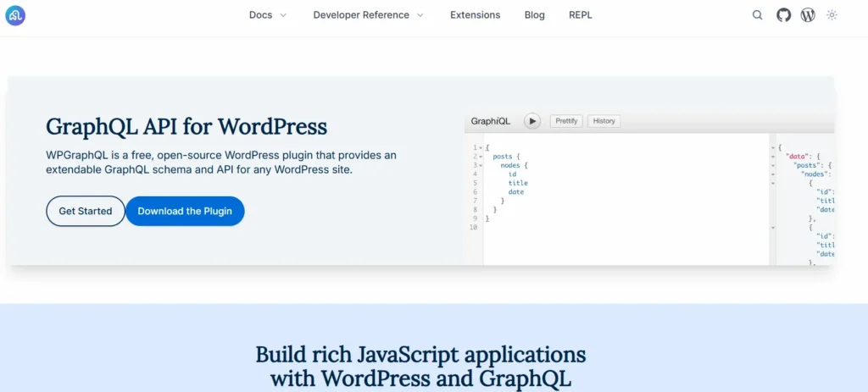Collapse the fold arrow on query line 1
This screenshot has height=392, width=868.
click(x=481, y=147)
